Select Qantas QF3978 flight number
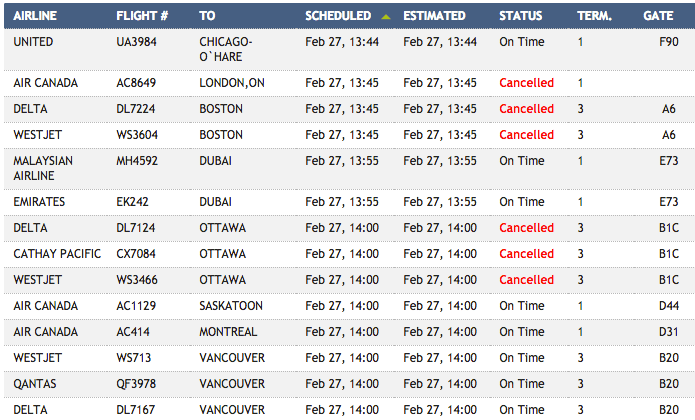 point(136,384)
